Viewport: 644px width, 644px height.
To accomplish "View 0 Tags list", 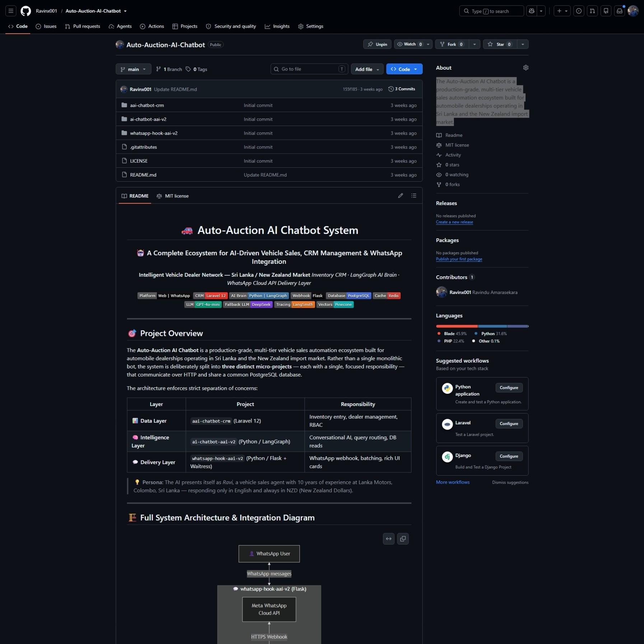I will coord(196,69).
